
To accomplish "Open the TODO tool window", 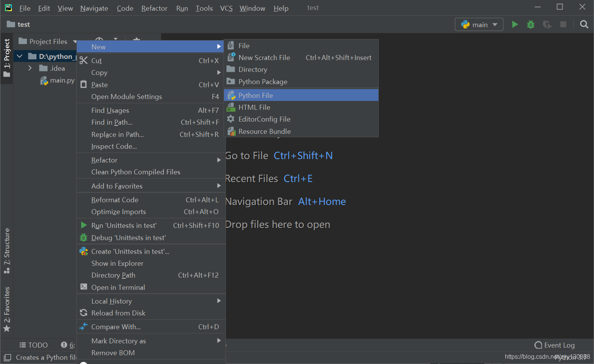I will (34, 345).
